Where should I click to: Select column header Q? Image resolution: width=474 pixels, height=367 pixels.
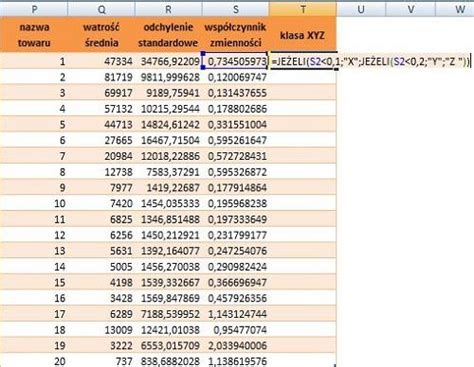(x=101, y=9)
